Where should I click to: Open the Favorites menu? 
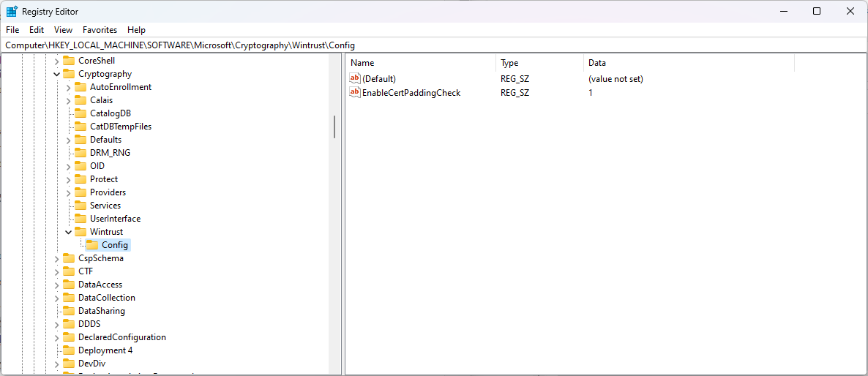point(100,30)
